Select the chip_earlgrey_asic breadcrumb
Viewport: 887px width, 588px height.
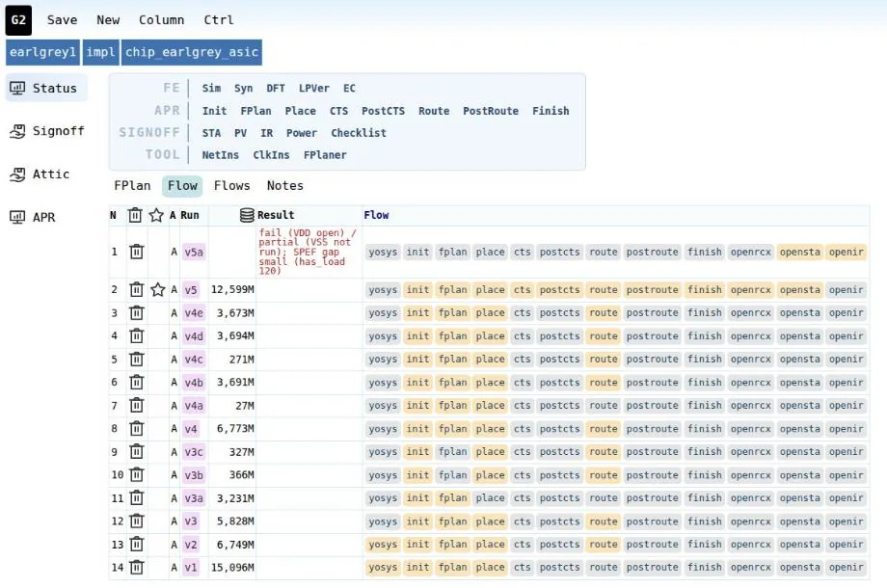(192, 52)
